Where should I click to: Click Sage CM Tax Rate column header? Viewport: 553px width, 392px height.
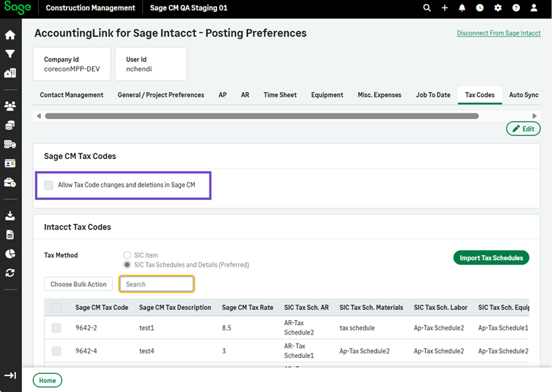[x=247, y=308]
